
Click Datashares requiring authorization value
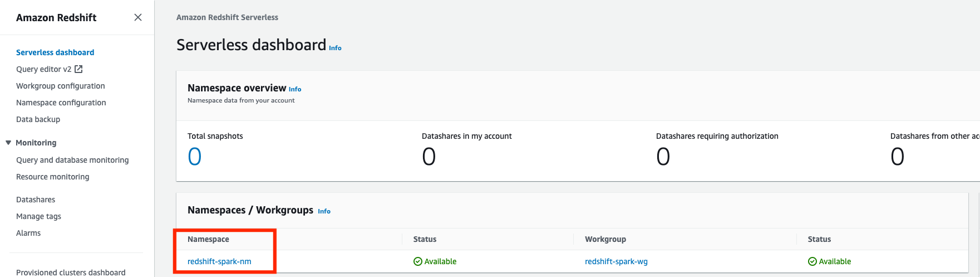(663, 157)
